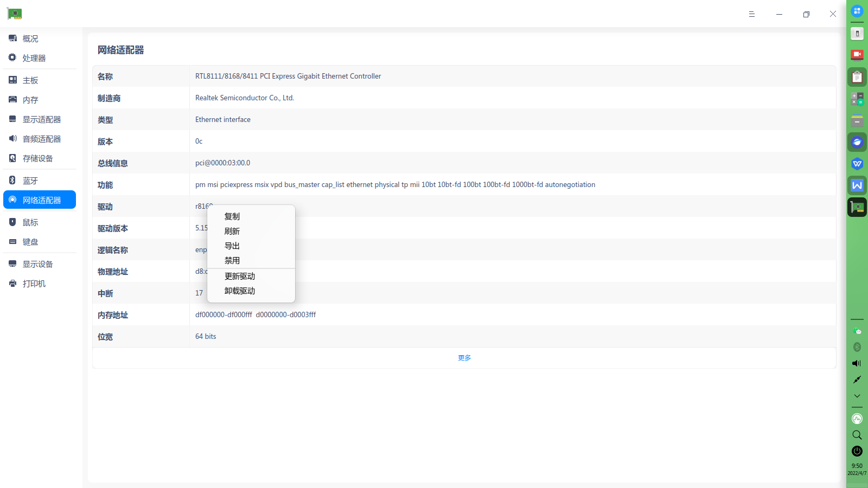Screen dimensions: 868x488
Task: Click the Bluetooth tray icon
Action: click(857, 347)
